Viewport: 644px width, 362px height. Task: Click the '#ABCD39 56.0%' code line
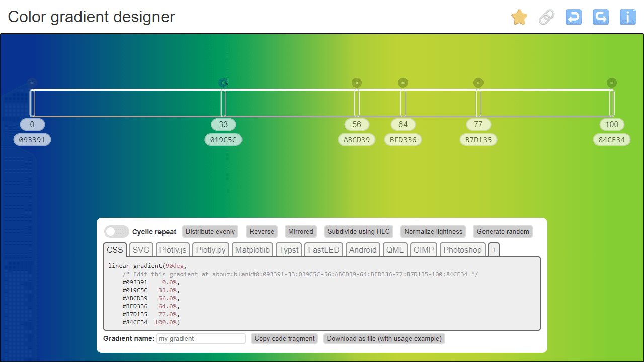(x=150, y=298)
